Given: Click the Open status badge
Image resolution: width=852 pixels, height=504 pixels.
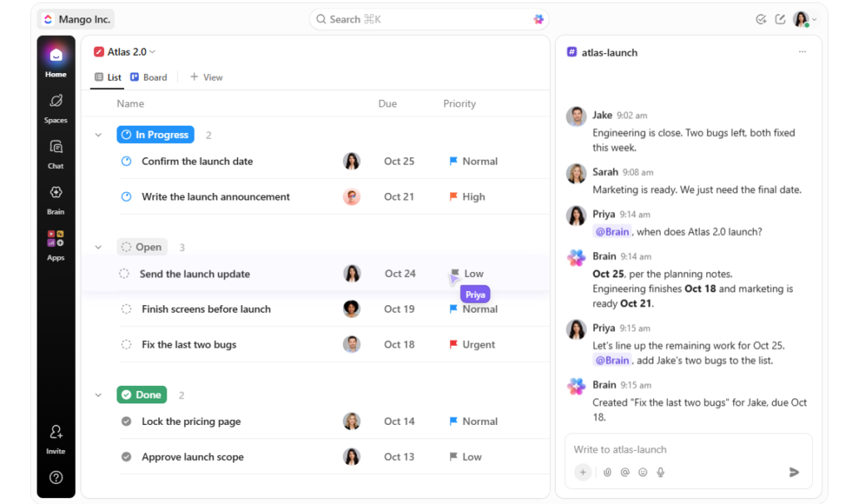Looking at the screenshot, I should tap(141, 247).
